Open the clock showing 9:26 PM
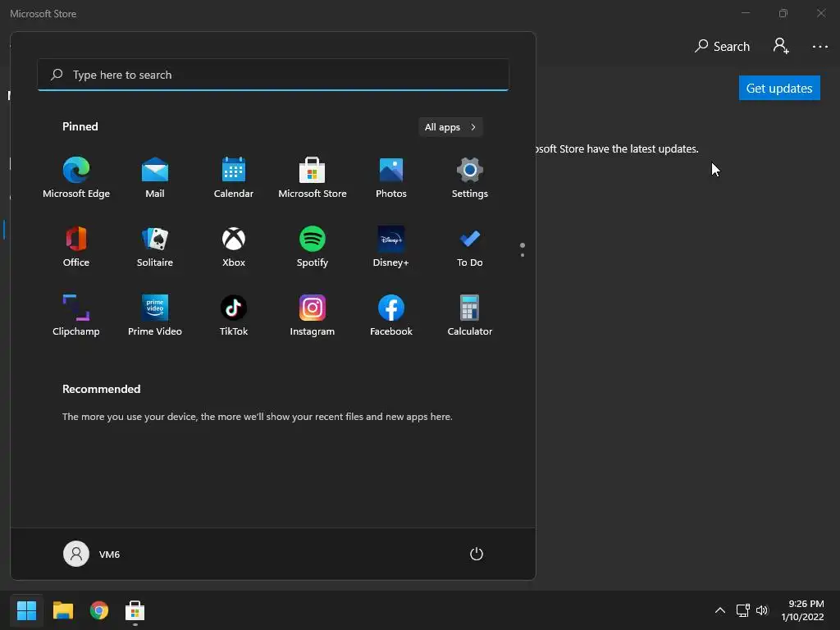The height and width of the screenshot is (630, 840). (x=802, y=610)
